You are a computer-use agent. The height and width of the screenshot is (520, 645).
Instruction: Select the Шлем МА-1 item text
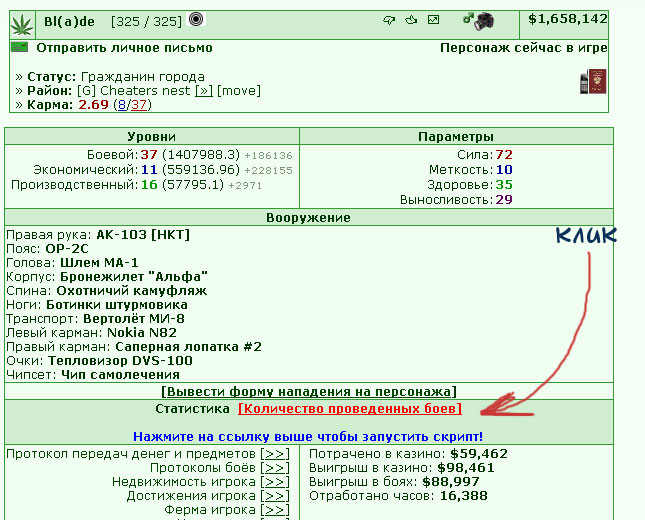[99, 262]
